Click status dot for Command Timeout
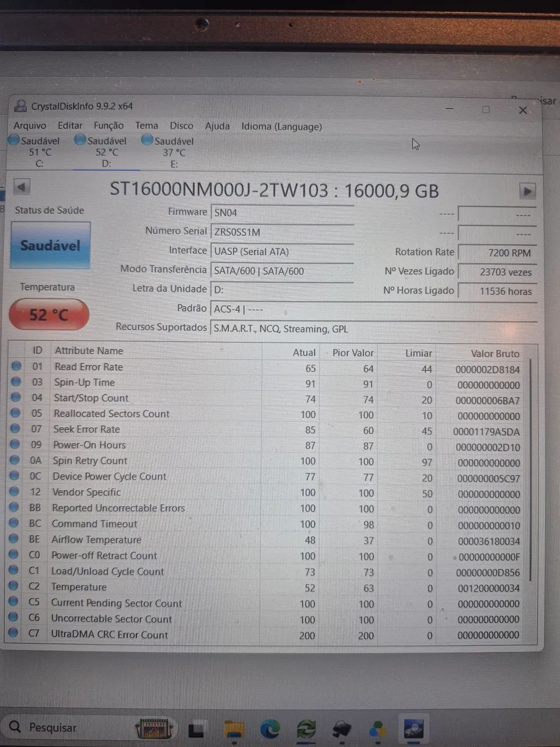Viewport: 560px width, 747px height. click(15, 523)
